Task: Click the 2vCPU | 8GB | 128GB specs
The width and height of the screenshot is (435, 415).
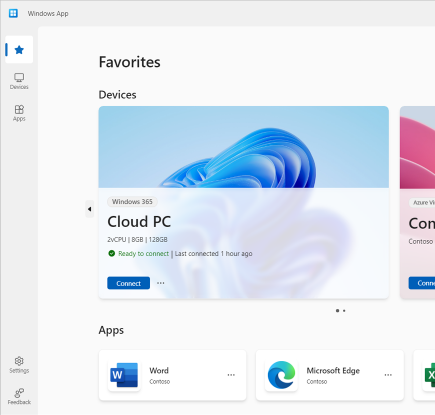Action: (x=137, y=240)
